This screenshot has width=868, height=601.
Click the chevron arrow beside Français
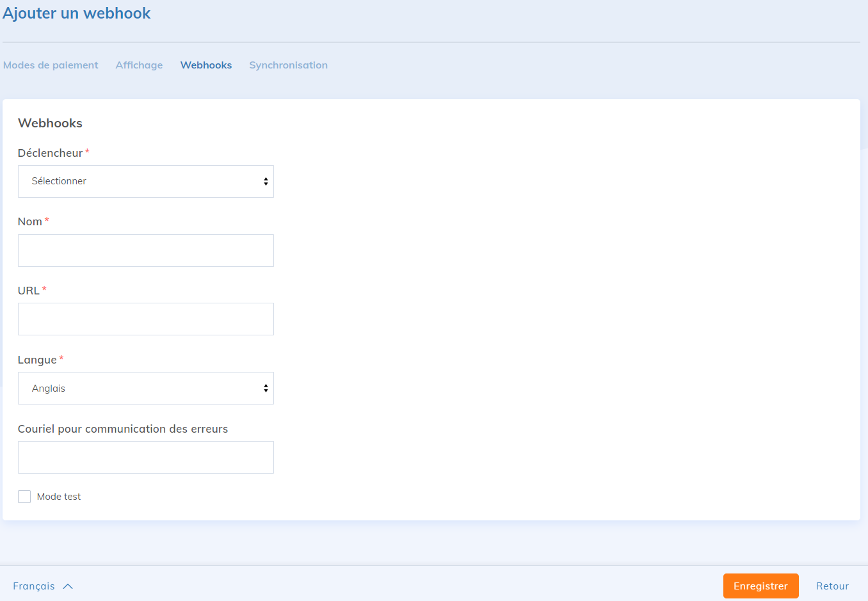tap(68, 586)
